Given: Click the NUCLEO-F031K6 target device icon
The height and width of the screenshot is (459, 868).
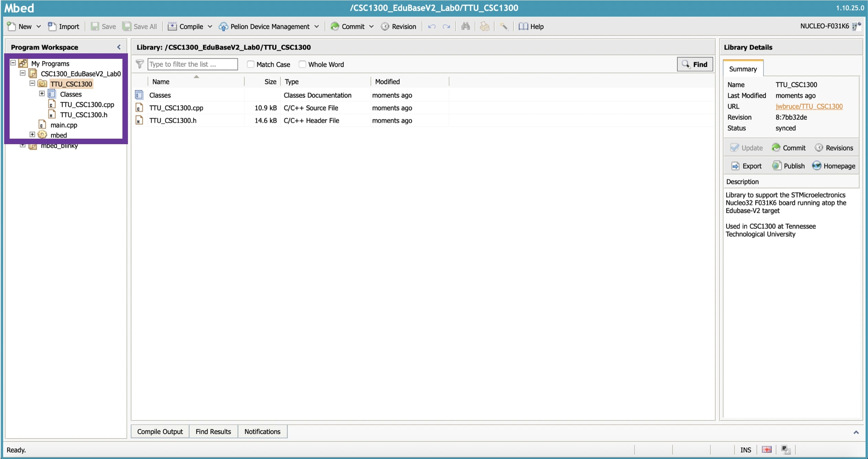Looking at the screenshot, I should (x=856, y=26).
